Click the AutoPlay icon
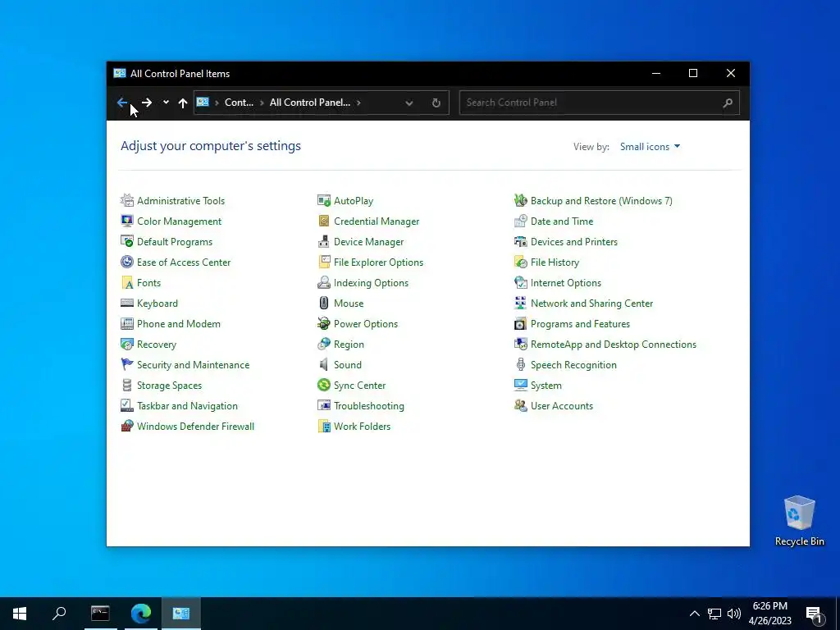Image resolution: width=840 pixels, height=630 pixels. point(324,201)
